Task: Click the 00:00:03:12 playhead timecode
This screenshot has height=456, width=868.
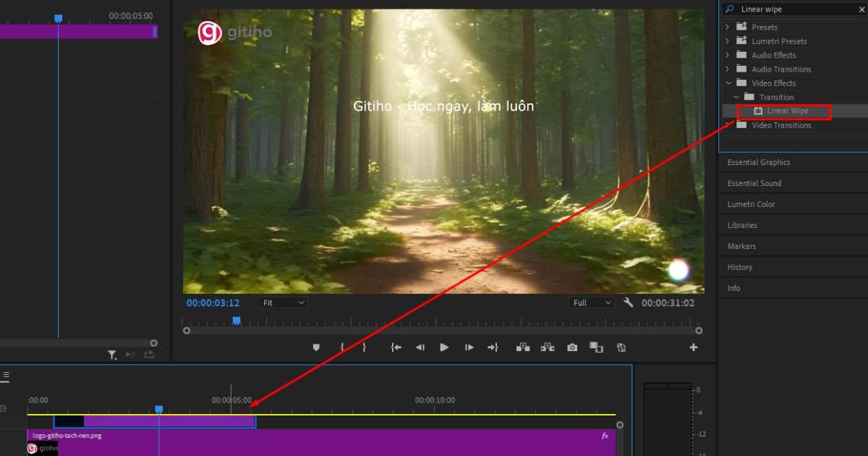Action: click(x=213, y=303)
